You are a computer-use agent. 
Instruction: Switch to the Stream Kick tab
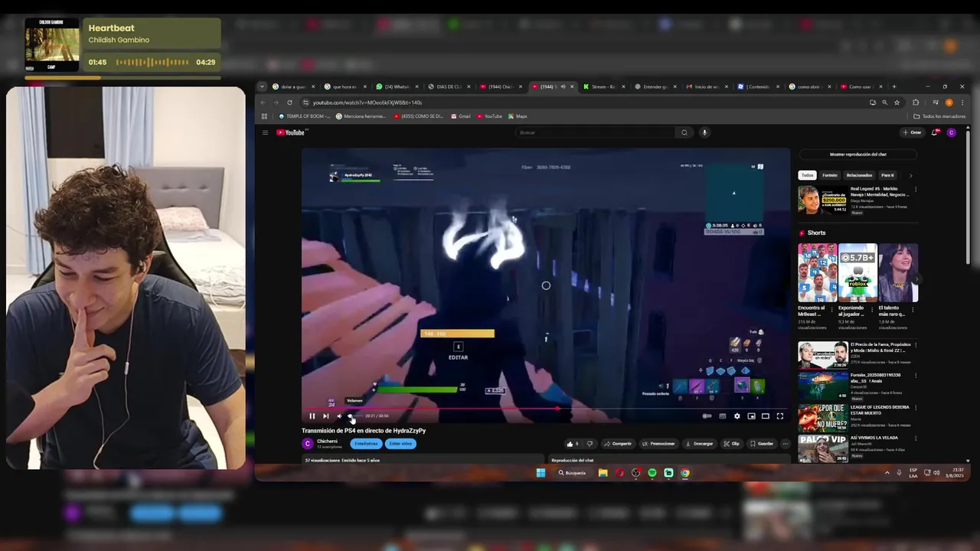(602, 86)
